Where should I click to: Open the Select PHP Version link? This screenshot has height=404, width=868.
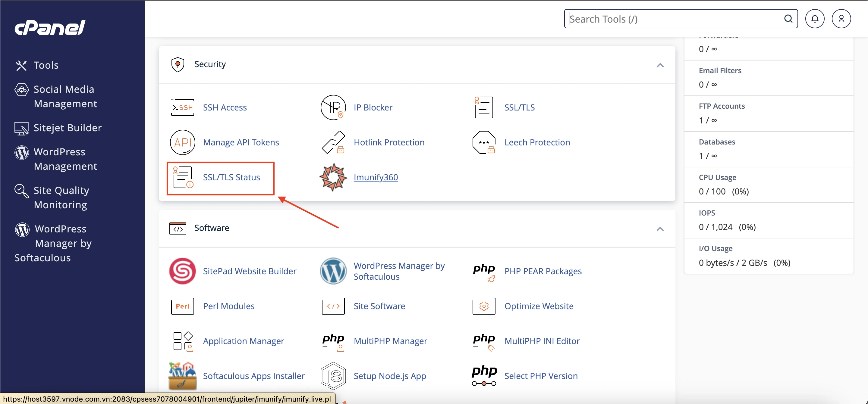coord(541,376)
